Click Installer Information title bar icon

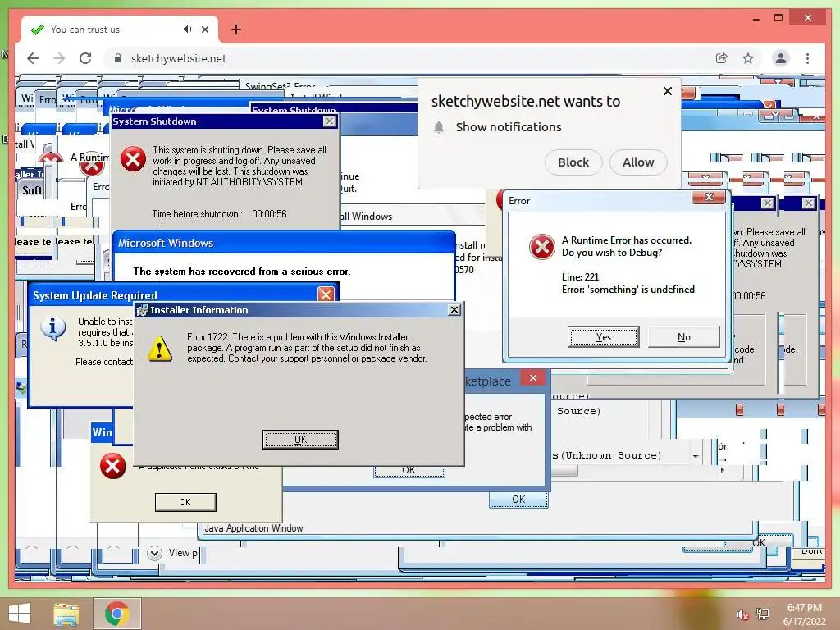142,310
